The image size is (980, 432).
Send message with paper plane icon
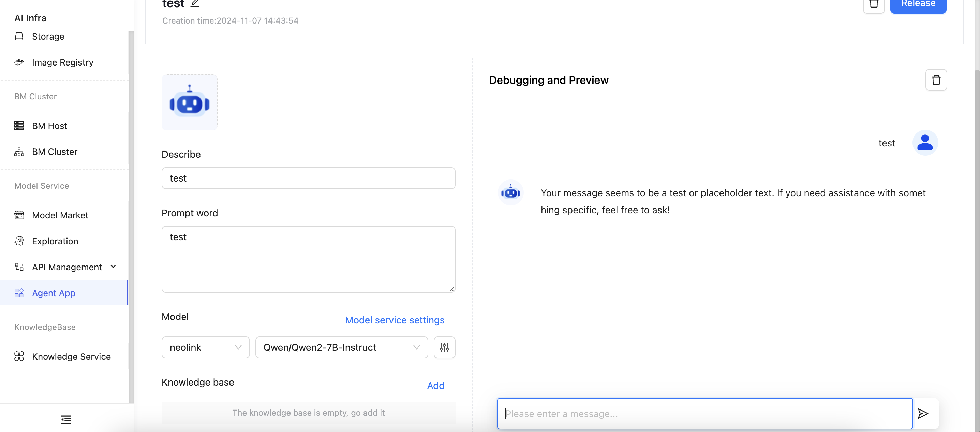pos(923,413)
